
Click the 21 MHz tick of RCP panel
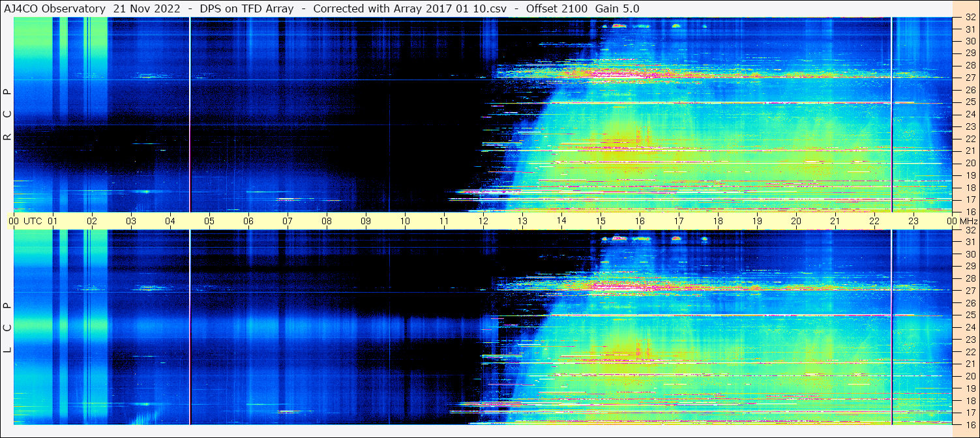click(x=970, y=151)
